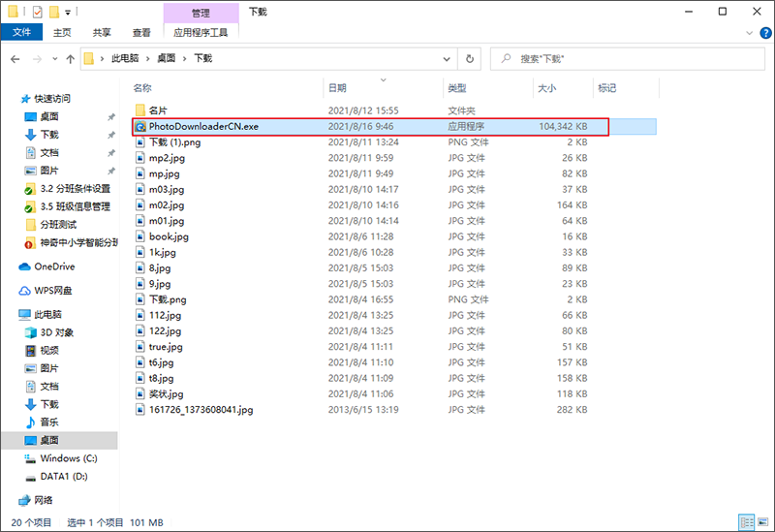Click 桌面 in the address breadcrumb
The width and height of the screenshot is (775, 532).
pos(167,58)
